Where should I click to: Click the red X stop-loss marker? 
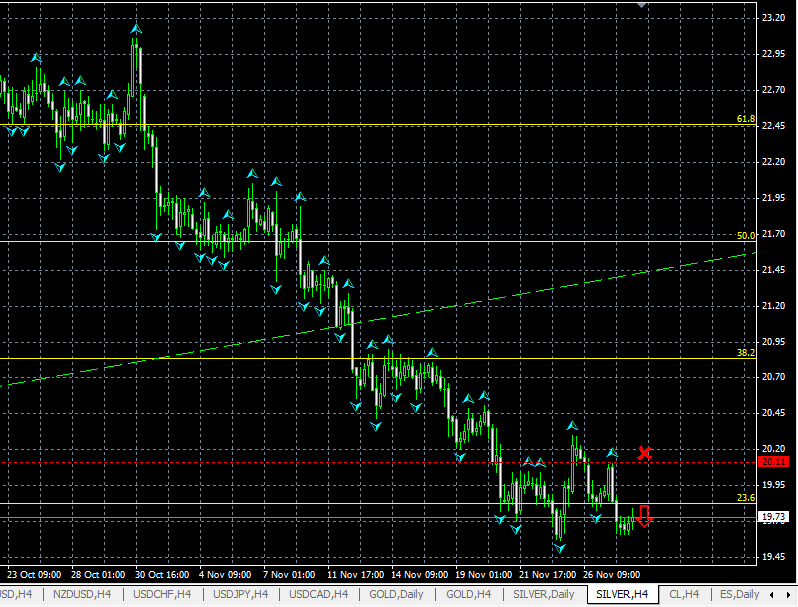645,454
